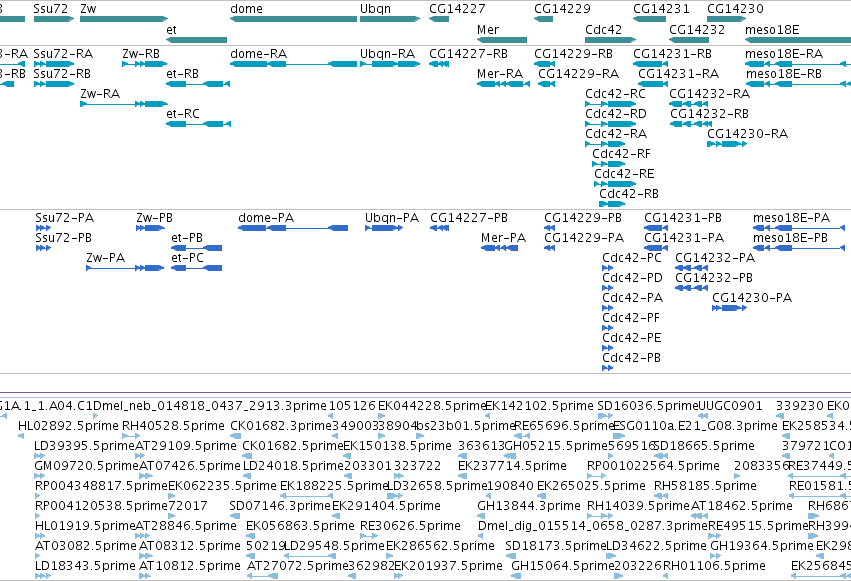Select protein CG14231-PA
The width and height of the screenshot is (851, 581).
pyautogui.click(x=656, y=248)
